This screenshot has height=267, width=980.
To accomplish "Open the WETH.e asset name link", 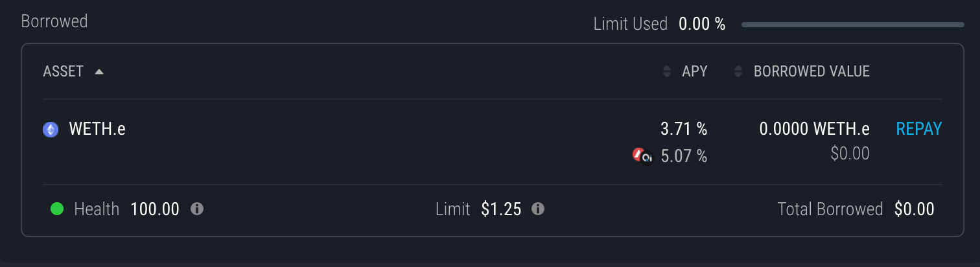I will (97, 129).
